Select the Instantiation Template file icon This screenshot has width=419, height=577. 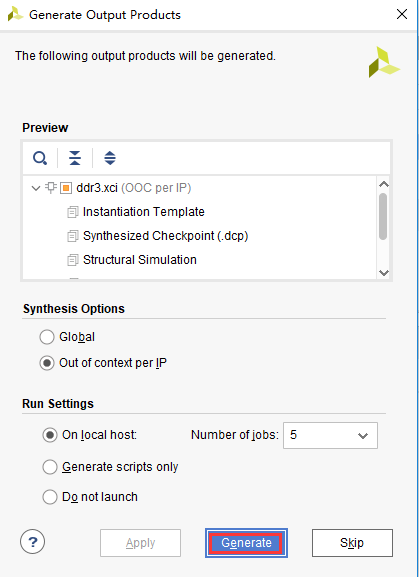tap(73, 212)
